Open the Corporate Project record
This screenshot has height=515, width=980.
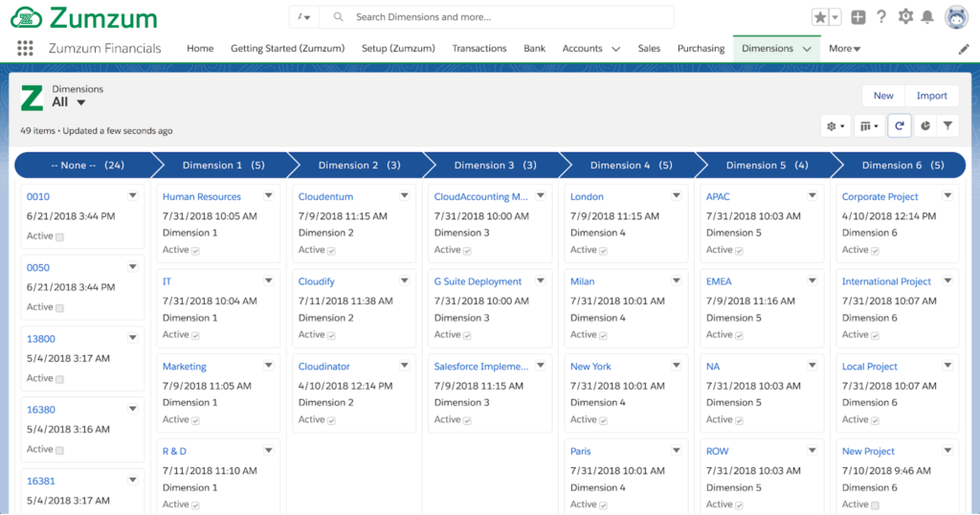click(x=880, y=196)
